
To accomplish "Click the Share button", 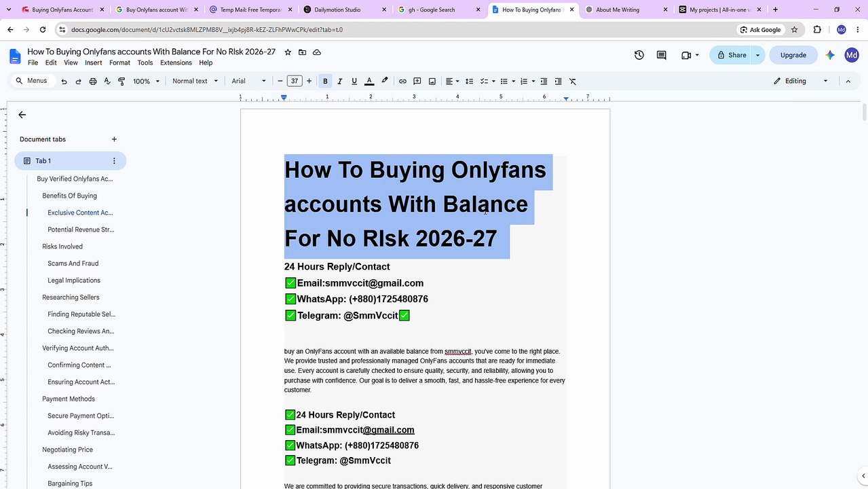I will click(x=730, y=55).
